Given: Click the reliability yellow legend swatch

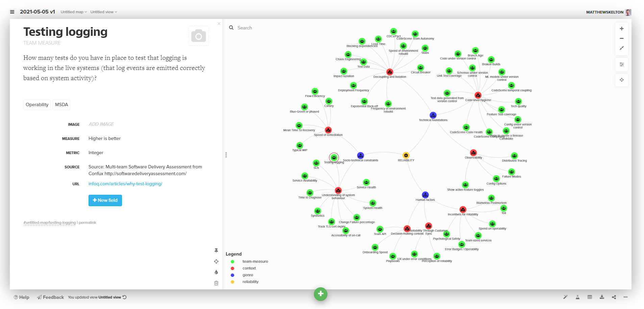Looking at the screenshot, I should (x=232, y=282).
